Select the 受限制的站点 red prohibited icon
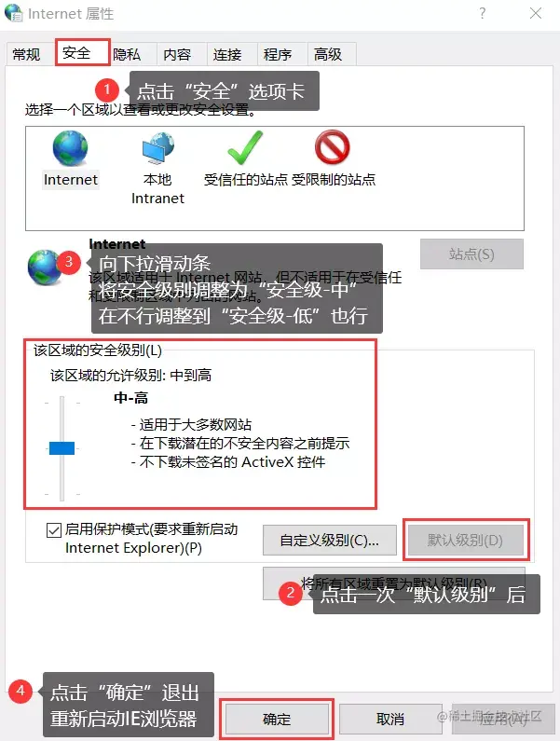560x741 pixels. pos(333,147)
